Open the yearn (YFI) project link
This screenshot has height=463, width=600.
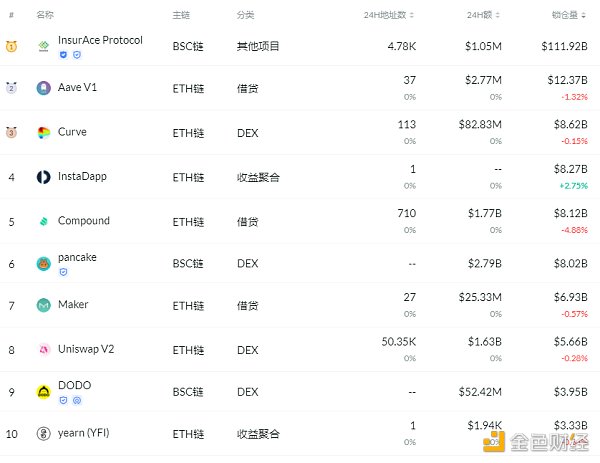click(x=86, y=434)
